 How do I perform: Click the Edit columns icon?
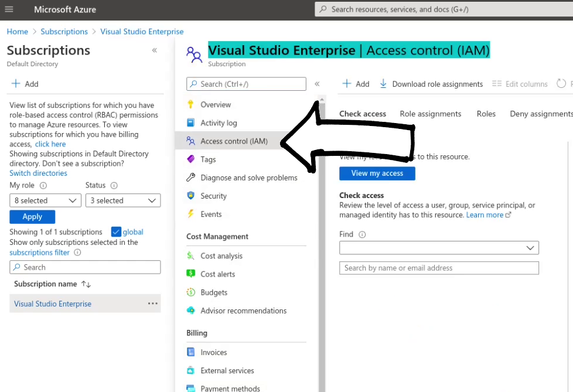(497, 84)
